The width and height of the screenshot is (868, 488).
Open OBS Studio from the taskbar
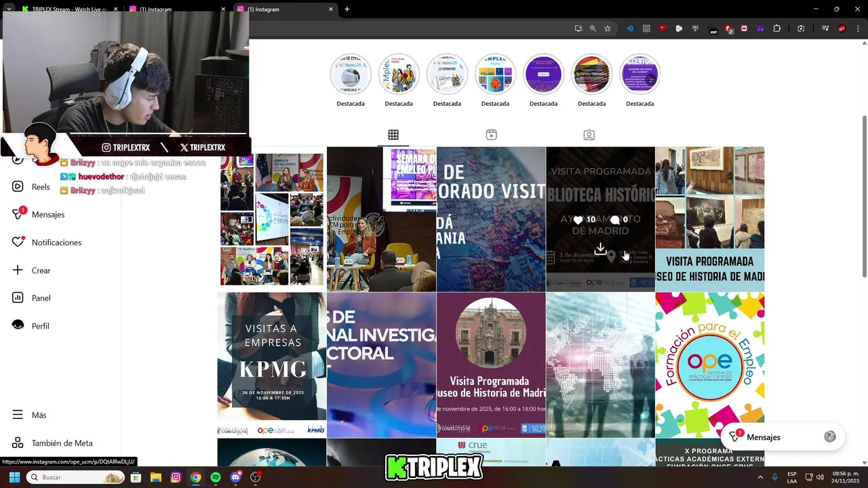coord(256,477)
